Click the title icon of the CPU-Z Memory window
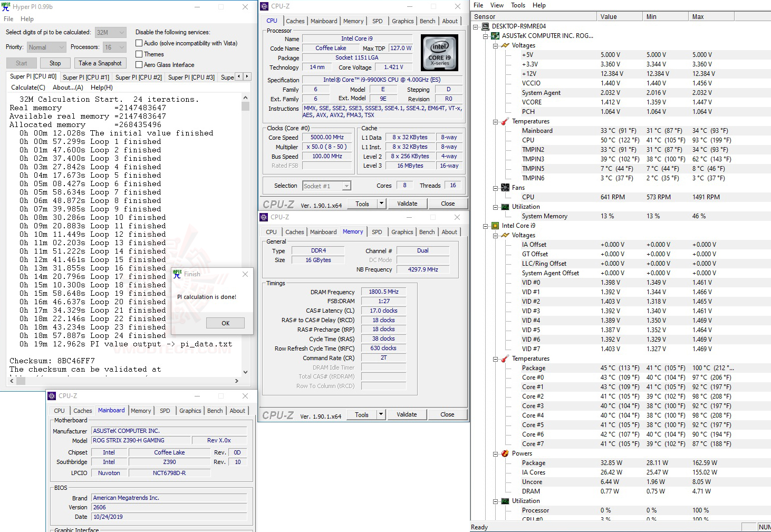 (x=264, y=217)
